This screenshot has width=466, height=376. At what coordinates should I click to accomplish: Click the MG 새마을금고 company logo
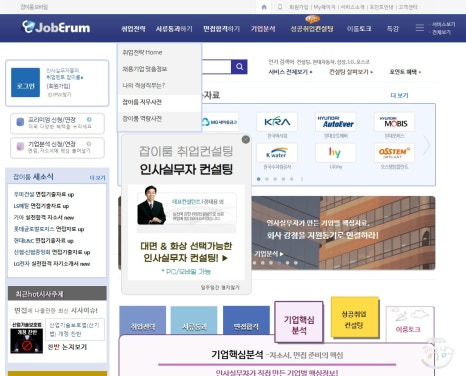(x=219, y=122)
